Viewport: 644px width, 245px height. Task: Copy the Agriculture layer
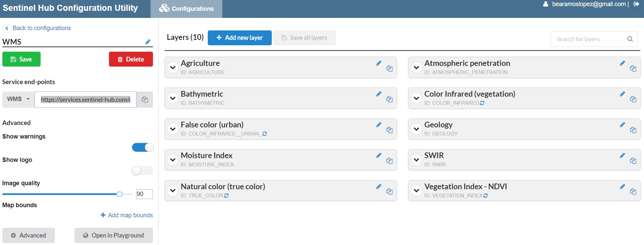(390, 69)
